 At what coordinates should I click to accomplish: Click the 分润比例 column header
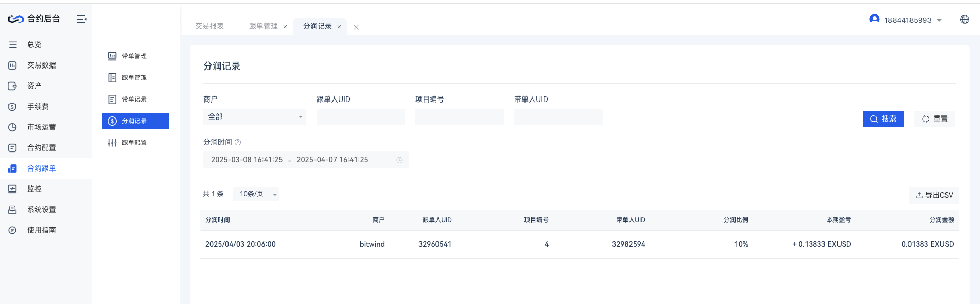pyautogui.click(x=736, y=220)
